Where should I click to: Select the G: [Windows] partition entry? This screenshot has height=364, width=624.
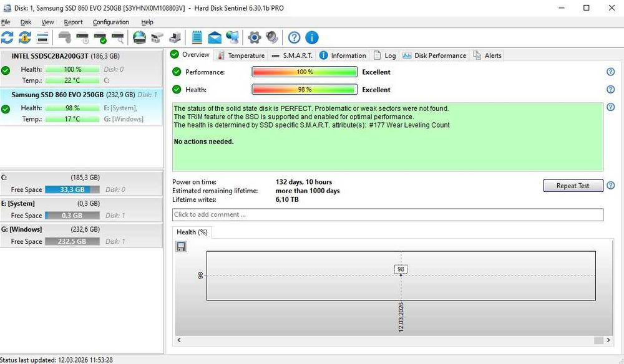tap(81, 235)
